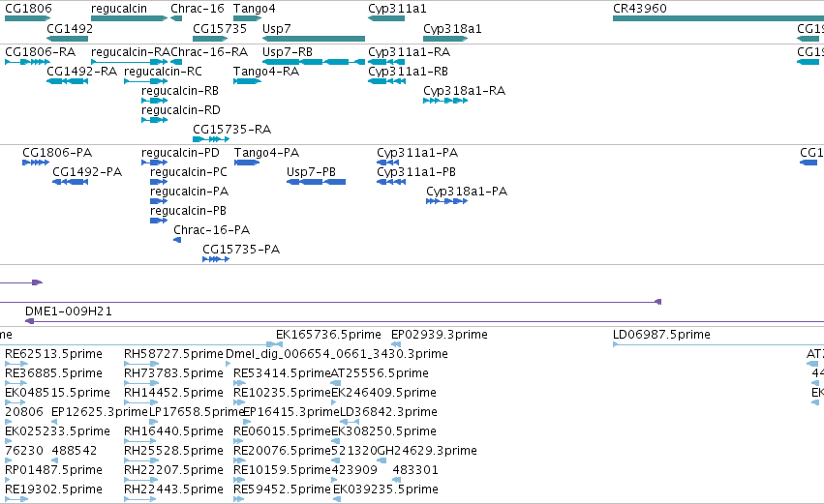Click EST RE62513.5prime
824x504 pixels.
[53, 354]
